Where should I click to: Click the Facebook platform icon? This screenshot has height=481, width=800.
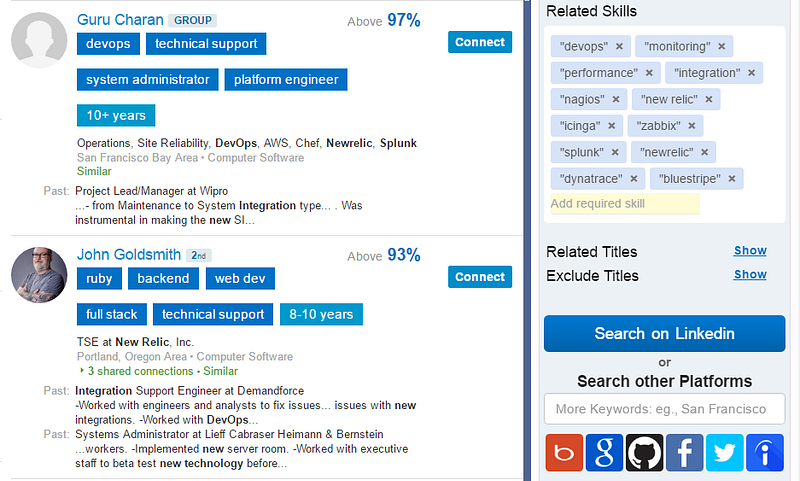(684, 452)
